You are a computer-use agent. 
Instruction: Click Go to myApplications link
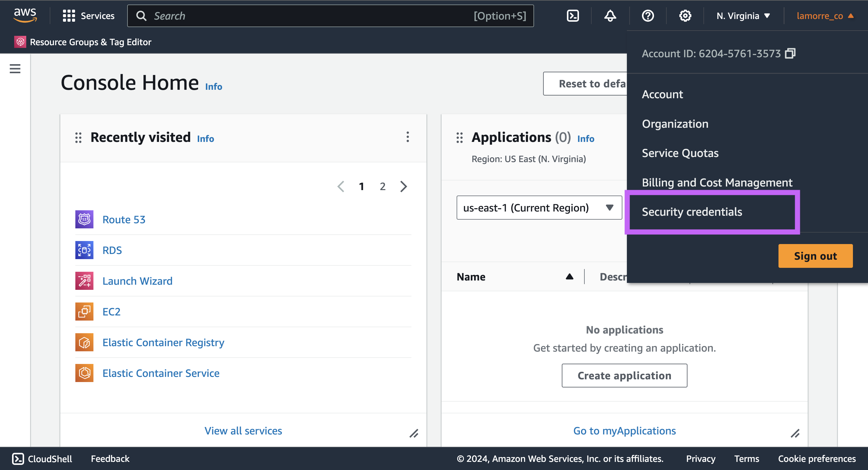click(x=624, y=430)
